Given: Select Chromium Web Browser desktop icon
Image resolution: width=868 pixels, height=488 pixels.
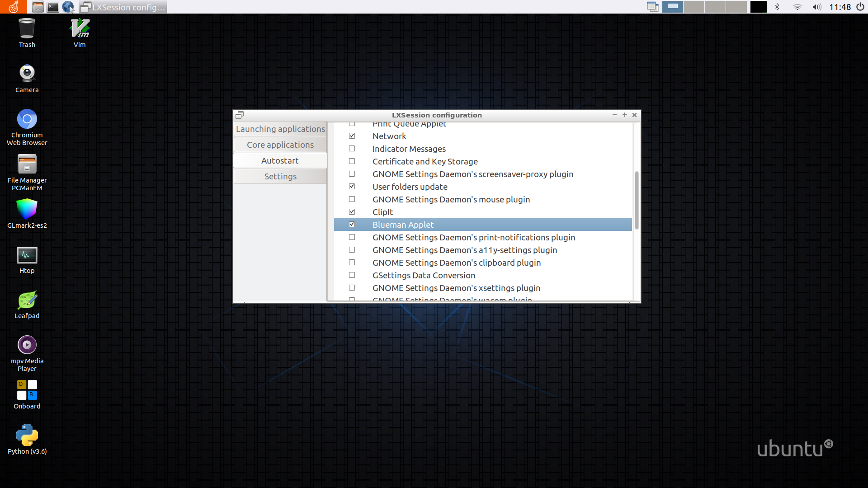Looking at the screenshot, I should [x=27, y=127].
